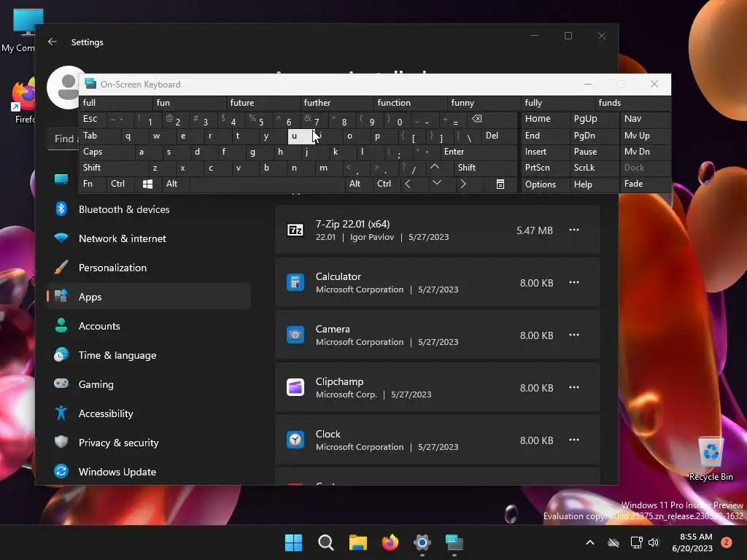
Task: Open more options for Calculator
Action: (x=574, y=282)
